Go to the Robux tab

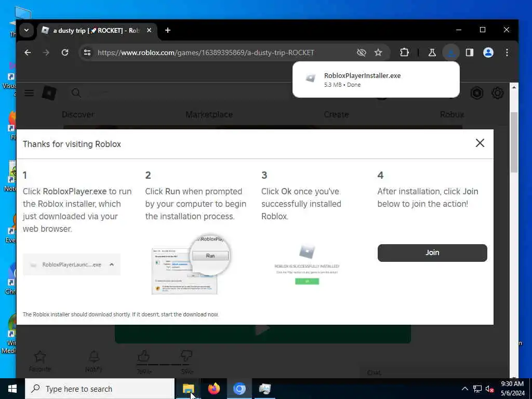[452, 115]
